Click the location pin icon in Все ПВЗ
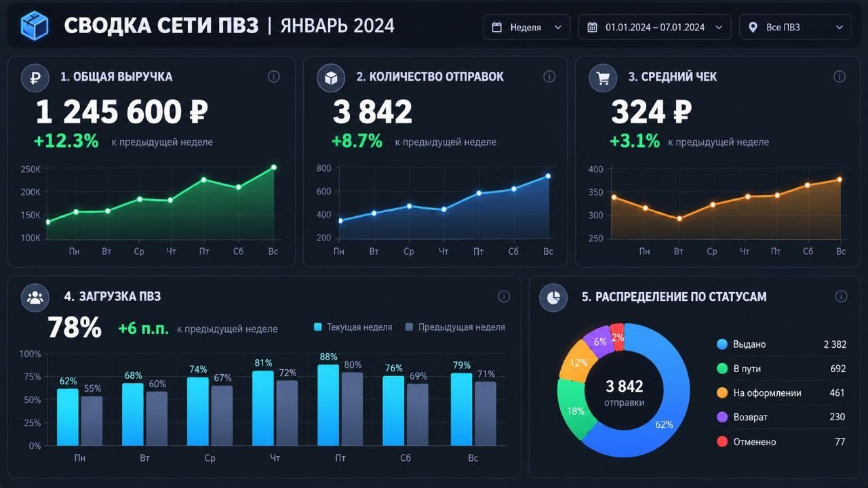The image size is (868, 488). point(753,27)
